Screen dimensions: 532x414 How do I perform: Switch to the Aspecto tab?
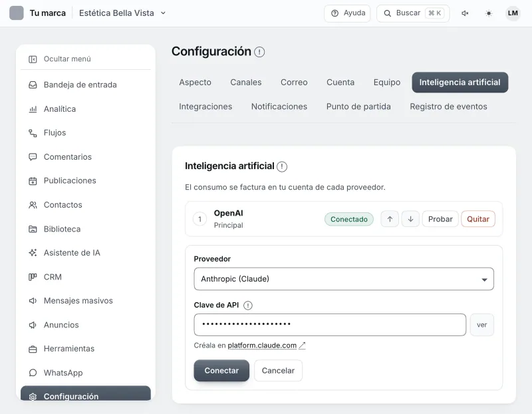pos(195,82)
